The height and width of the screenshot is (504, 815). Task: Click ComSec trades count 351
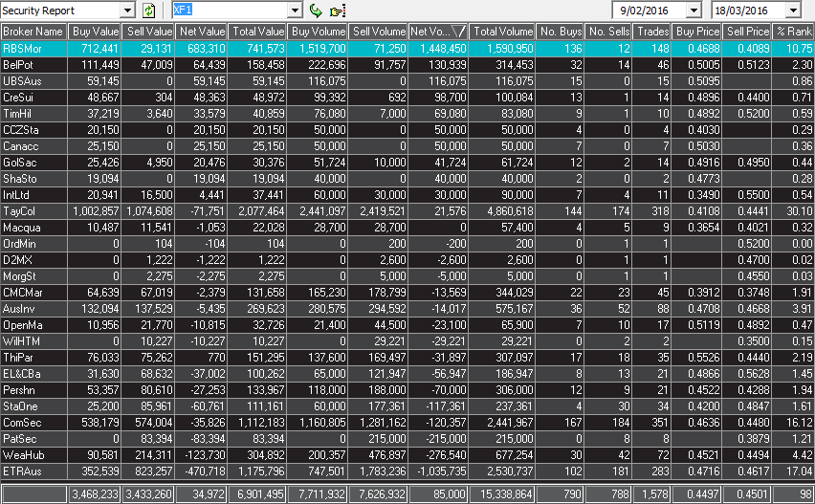pos(660,423)
